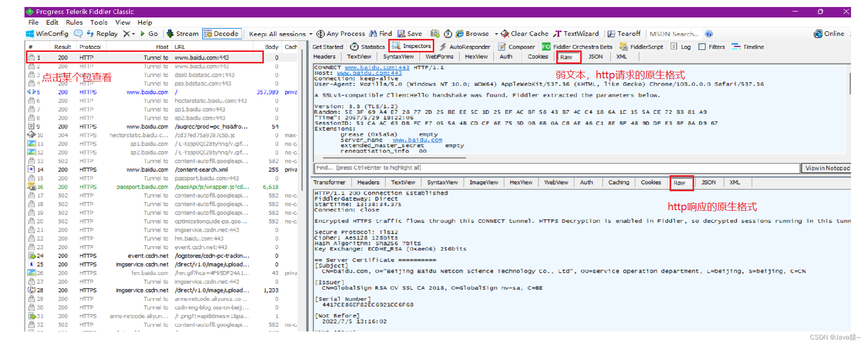Screen dimensions: 868x345
Task: Select response inspector Caching tab
Action: pos(619,182)
